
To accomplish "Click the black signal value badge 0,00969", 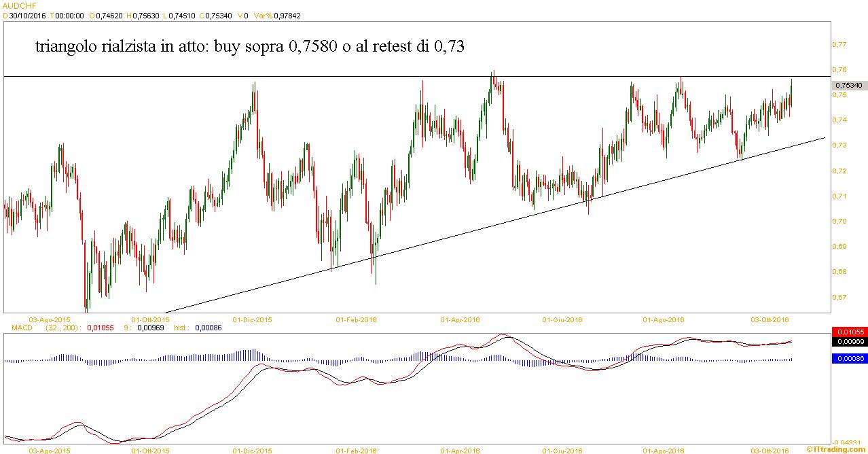I will tap(849, 342).
